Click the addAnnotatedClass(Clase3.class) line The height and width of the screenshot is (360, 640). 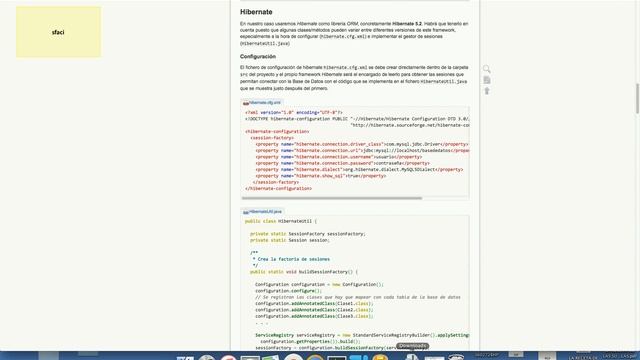click(314, 316)
